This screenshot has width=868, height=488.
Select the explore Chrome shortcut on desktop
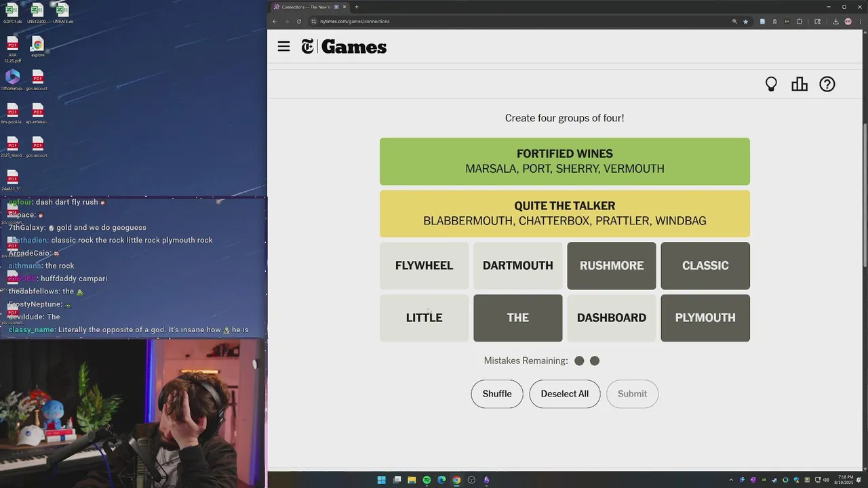[x=37, y=47]
